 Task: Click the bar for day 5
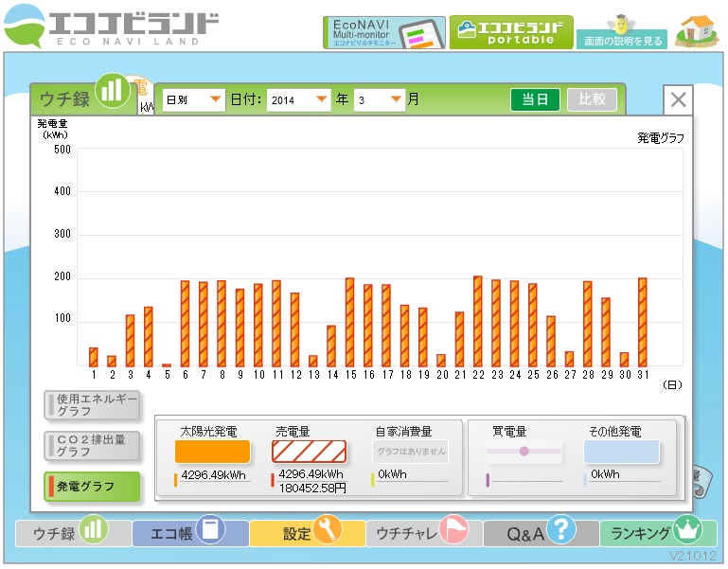(167, 365)
